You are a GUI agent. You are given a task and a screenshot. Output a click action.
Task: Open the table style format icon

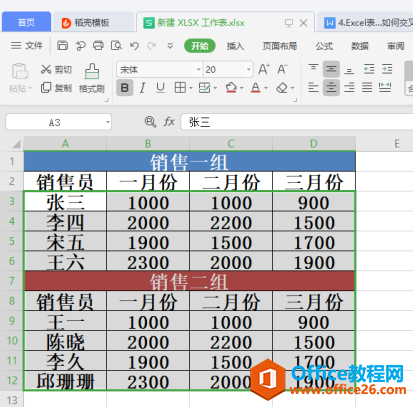tap(204, 88)
